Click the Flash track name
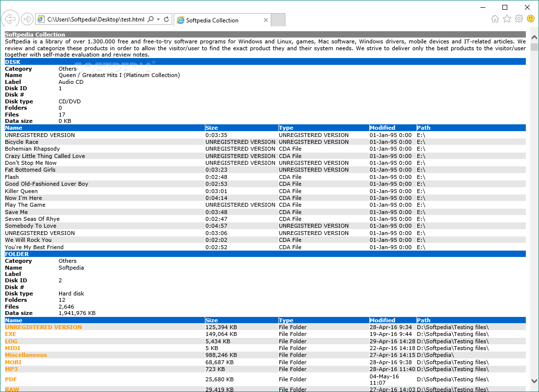The height and width of the screenshot is (392, 539). click(x=12, y=177)
